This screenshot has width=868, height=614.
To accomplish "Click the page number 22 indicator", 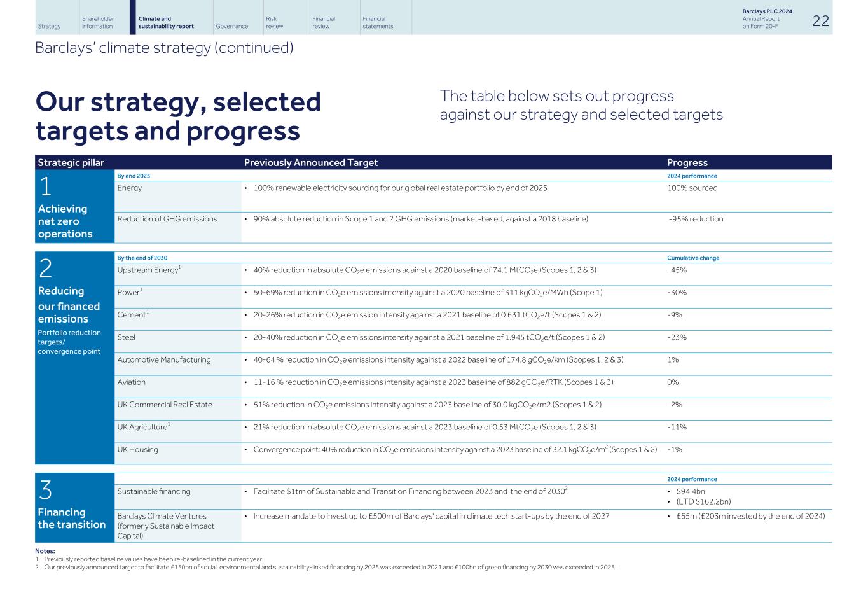I will pos(820,21).
